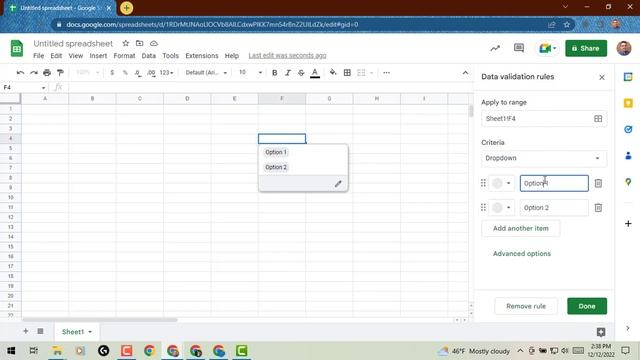Select Option 2 in the cell dropdown
The image size is (640, 360).
pos(276,167)
